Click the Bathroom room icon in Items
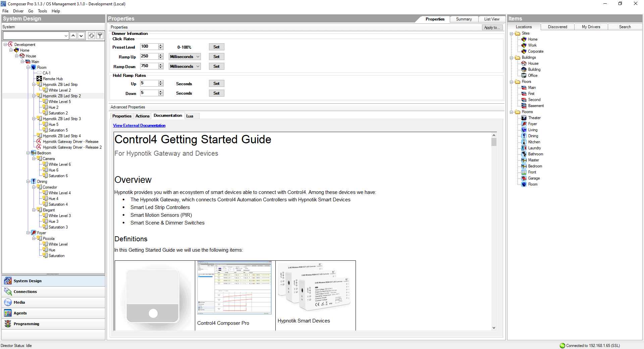 (524, 154)
